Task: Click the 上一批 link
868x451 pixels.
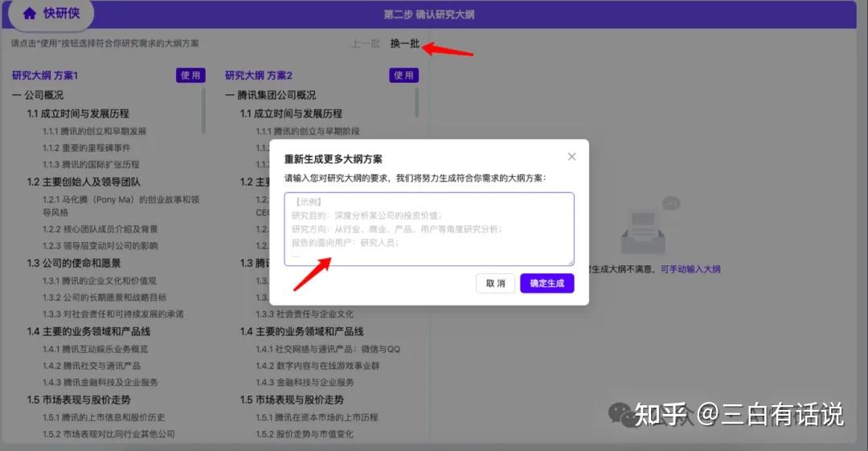Action: [x=366, y=43]
